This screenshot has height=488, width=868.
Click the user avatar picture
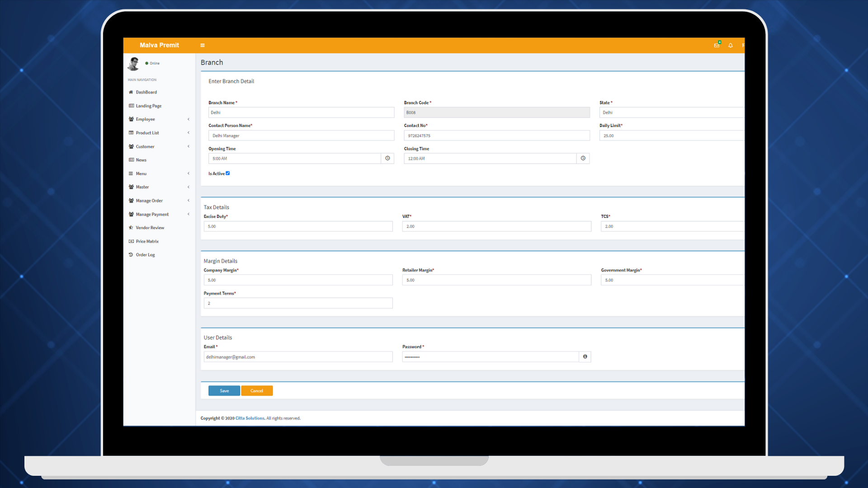134,64
